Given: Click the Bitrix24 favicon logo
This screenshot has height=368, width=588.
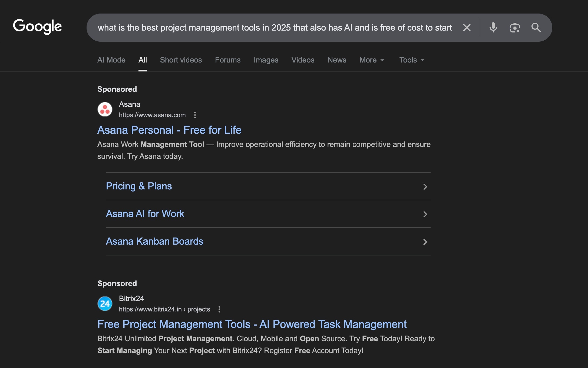Looking at the screenshot, I should pyautogui.click(x=105, y=303).
